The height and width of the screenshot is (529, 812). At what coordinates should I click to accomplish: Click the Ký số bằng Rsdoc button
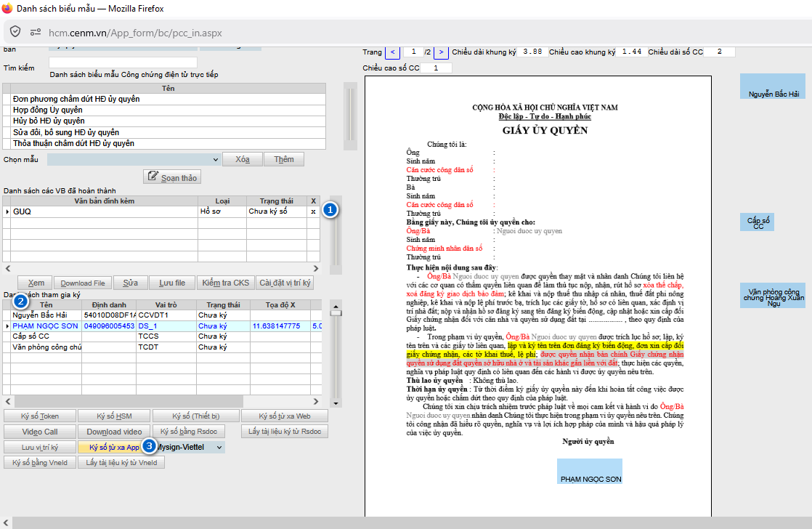coord(189,432)
